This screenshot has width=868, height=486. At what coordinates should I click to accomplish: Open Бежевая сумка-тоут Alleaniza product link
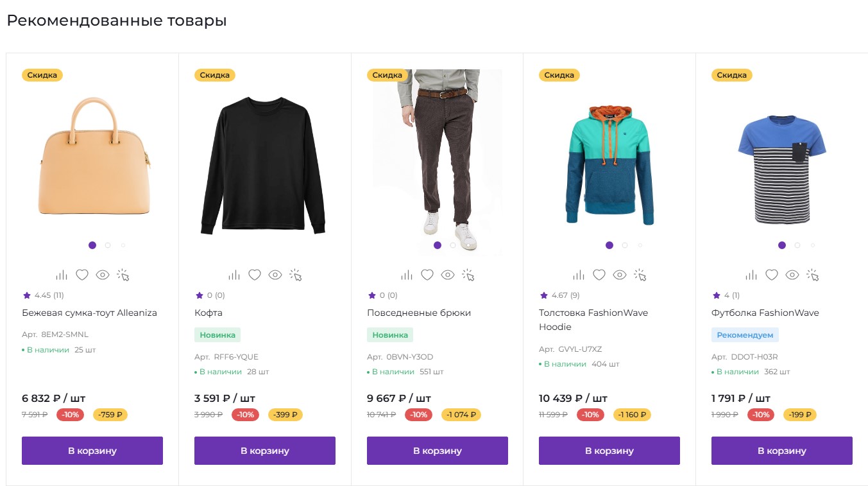coord(89,313)
